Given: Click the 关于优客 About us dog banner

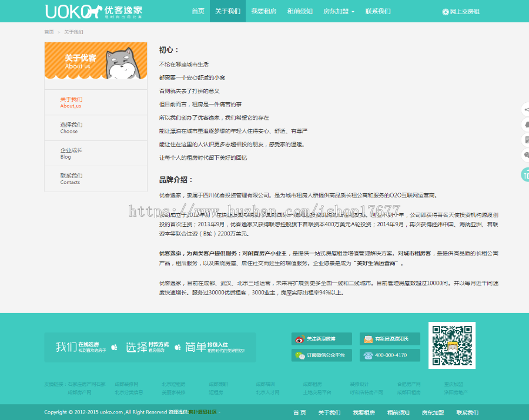Looking at the screenshot, I should coord(96,61).
